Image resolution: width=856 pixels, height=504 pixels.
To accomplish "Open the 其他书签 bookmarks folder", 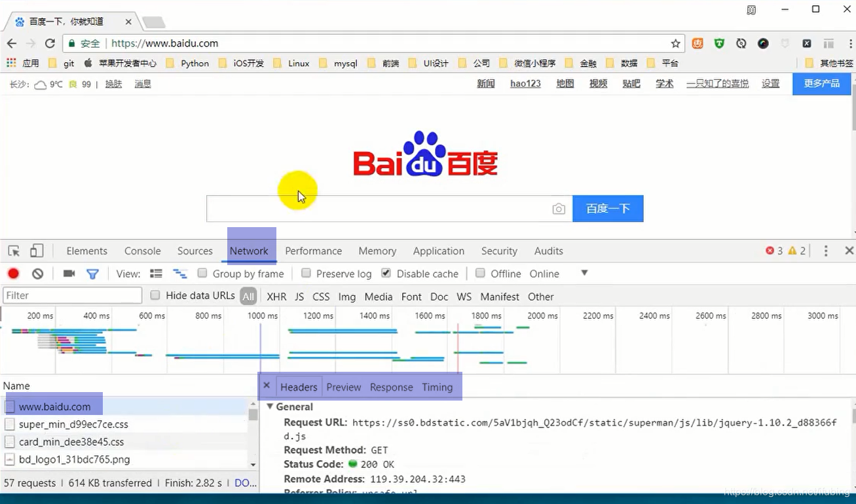I will pos(829,63).
